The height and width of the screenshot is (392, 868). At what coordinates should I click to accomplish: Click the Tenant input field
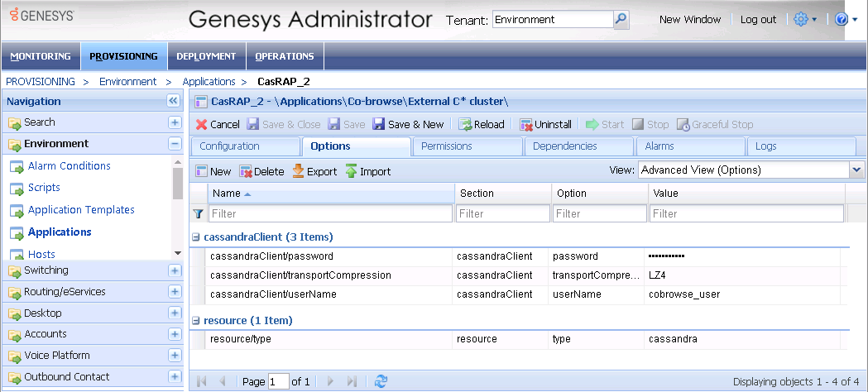click(553, 20)
